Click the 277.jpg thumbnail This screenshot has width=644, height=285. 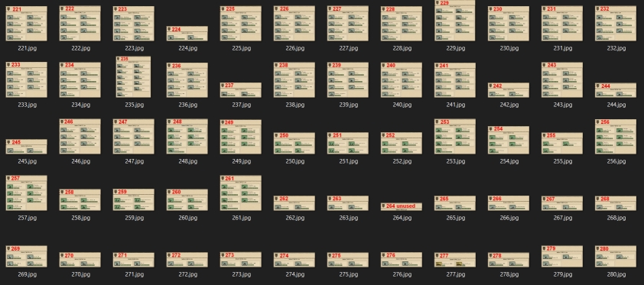(454, 260)
